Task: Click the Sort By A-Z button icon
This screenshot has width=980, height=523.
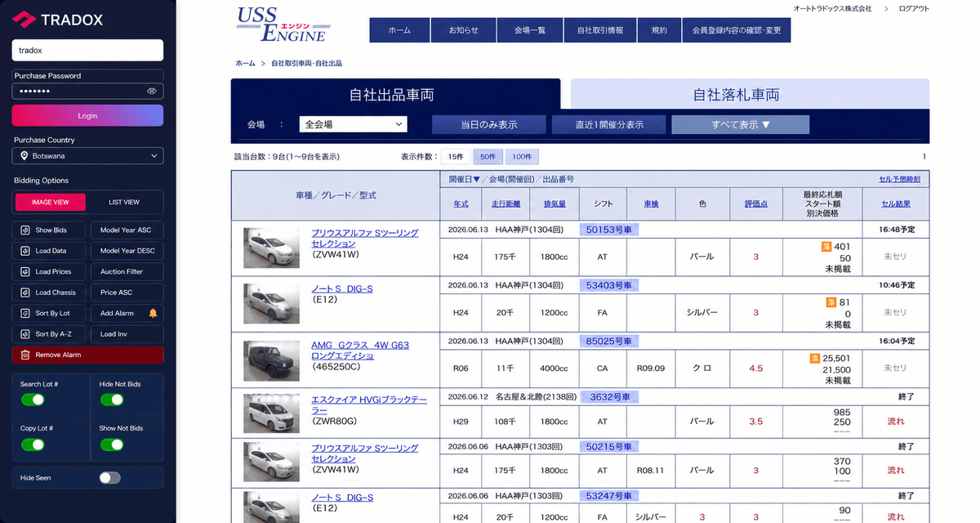Action: [x=25, y=334]
